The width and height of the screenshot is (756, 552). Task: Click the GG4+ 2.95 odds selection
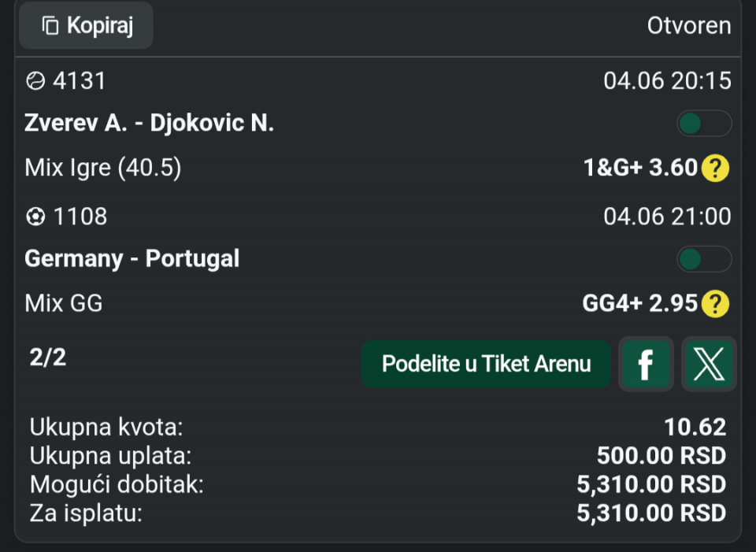coord(639,304)
